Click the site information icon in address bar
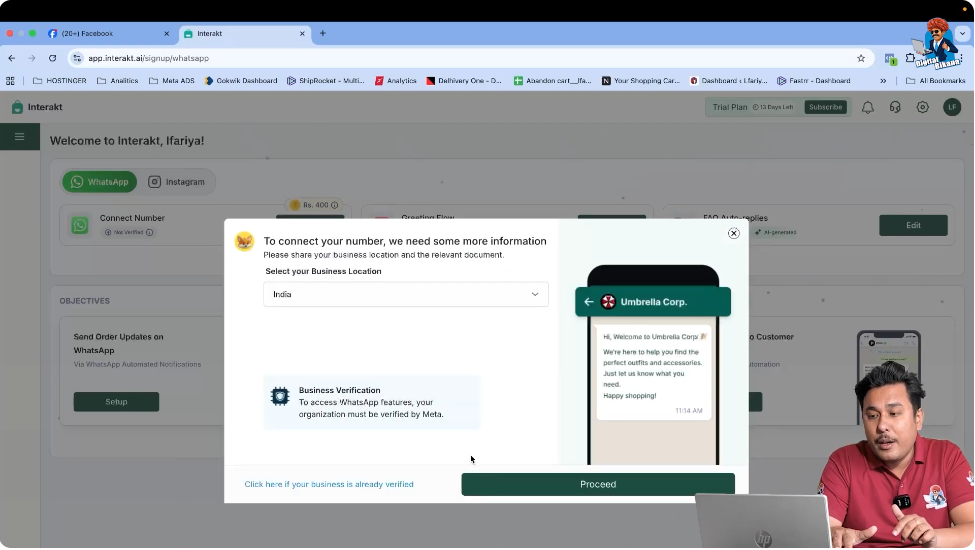The image size is (975, 550). [x=76, y=58]
